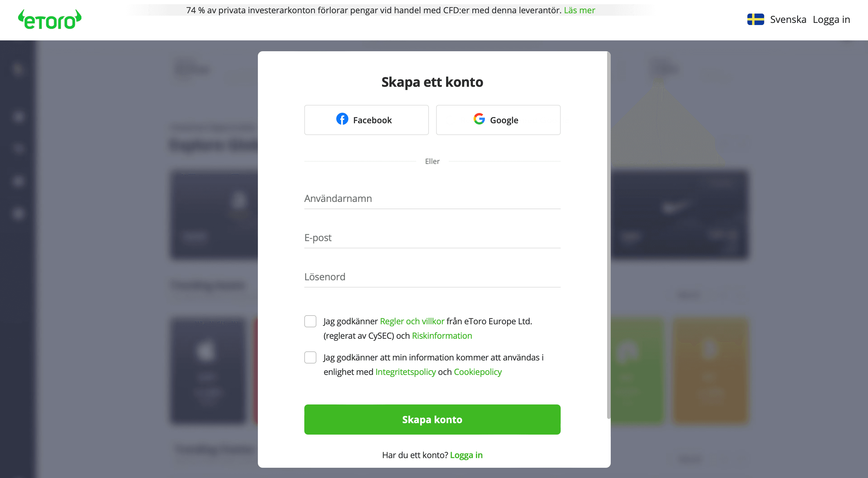The image size is (868, 478).
Task: Click the dialog's vertical scrollbar
Action: coord(609,236)
